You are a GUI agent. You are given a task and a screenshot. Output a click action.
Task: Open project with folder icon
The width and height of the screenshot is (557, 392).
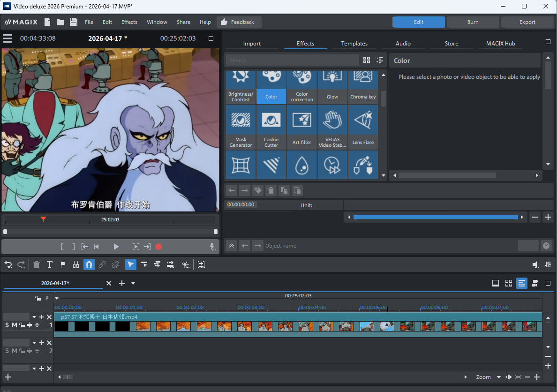click(60, 22)
